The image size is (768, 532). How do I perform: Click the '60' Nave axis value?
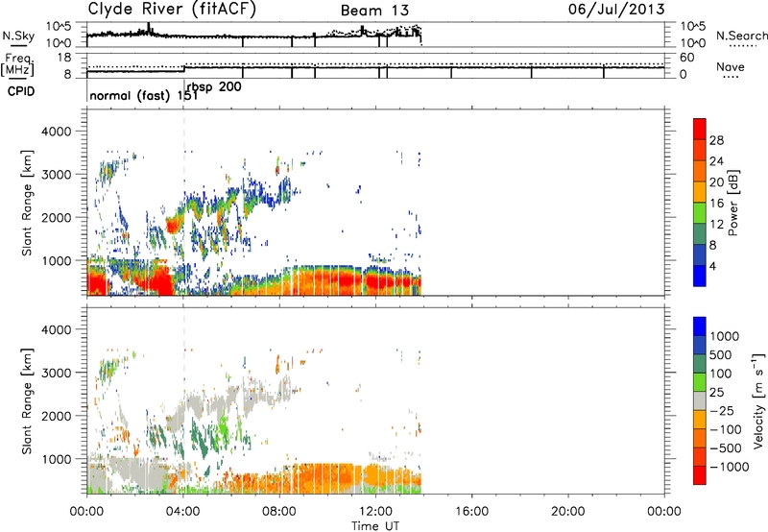click(x=687, y=58)
